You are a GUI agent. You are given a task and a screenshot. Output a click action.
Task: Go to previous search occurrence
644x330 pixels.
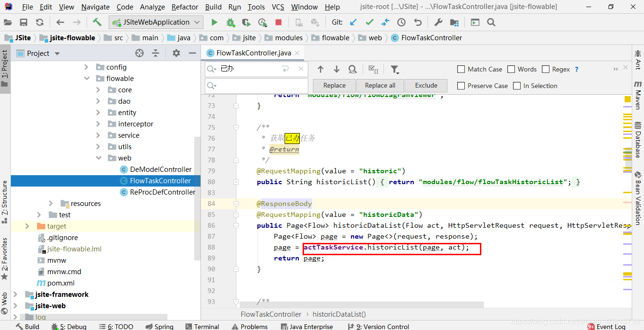point(321,69)
